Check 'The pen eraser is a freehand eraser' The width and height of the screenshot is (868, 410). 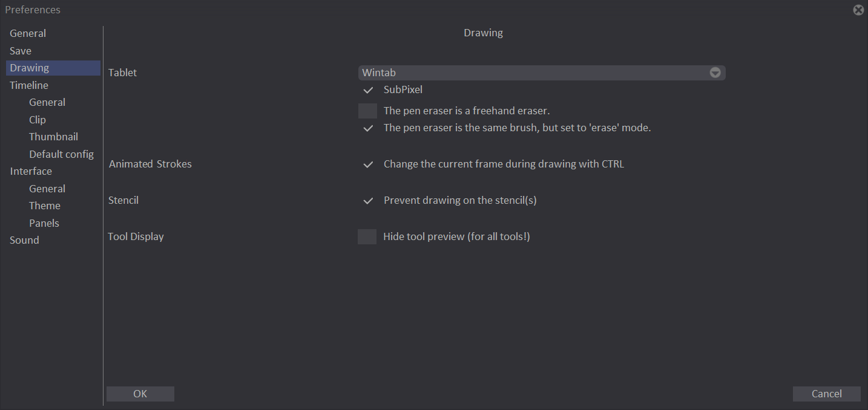coord(367,110)
